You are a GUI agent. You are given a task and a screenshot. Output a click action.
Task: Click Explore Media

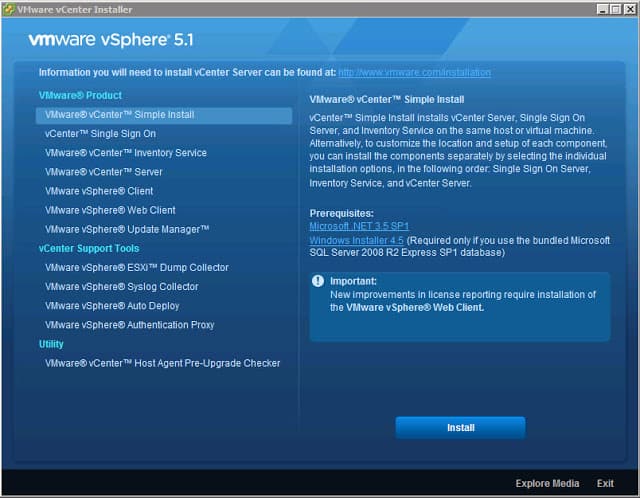[547, 484]
